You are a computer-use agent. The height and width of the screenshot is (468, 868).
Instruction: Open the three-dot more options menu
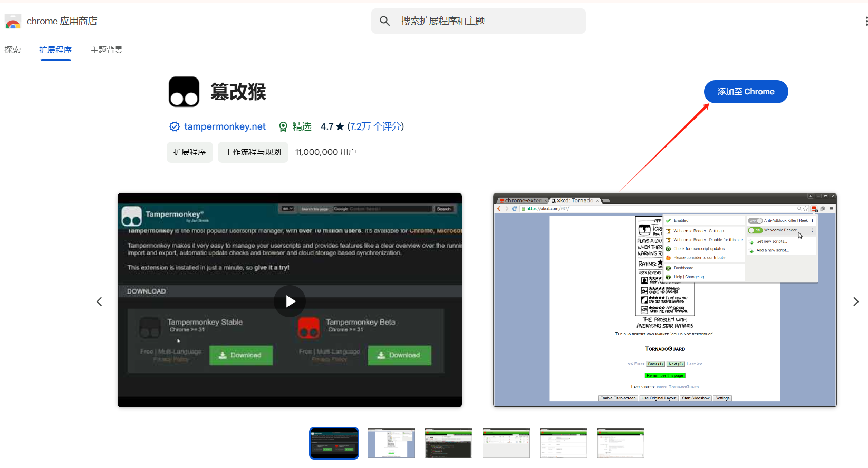click(866, 21)
